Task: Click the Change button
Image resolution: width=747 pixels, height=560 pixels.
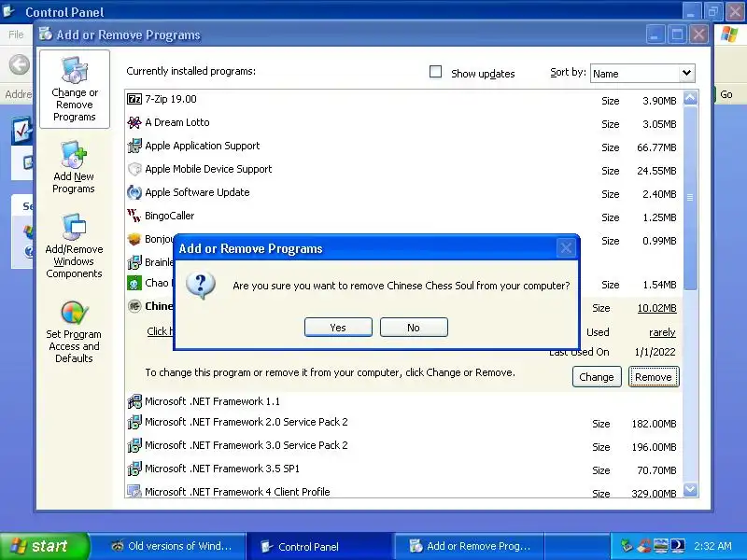Action: point(597,377)
